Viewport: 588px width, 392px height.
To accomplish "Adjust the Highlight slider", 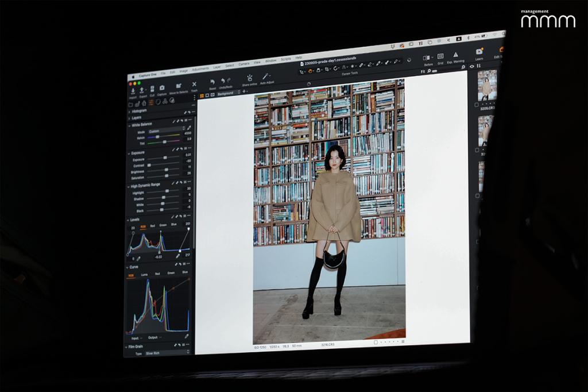I will click(x=163, y=191).
